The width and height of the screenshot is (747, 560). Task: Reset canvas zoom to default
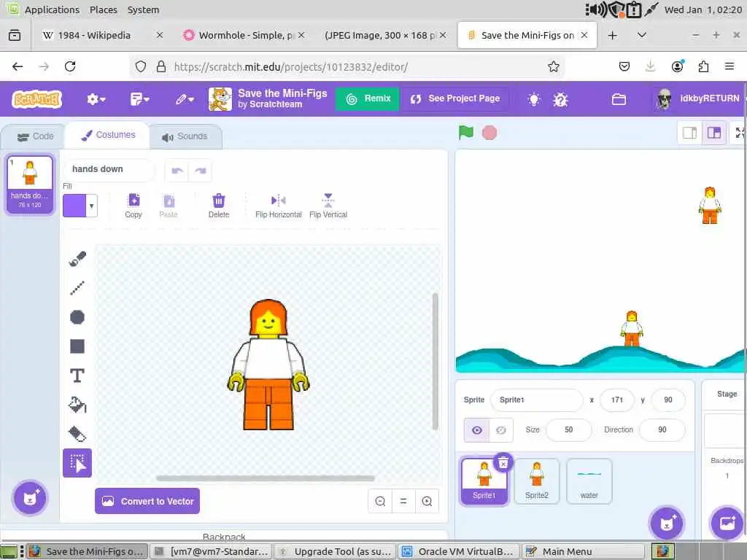pyautogui.click(x=403, y=501)
